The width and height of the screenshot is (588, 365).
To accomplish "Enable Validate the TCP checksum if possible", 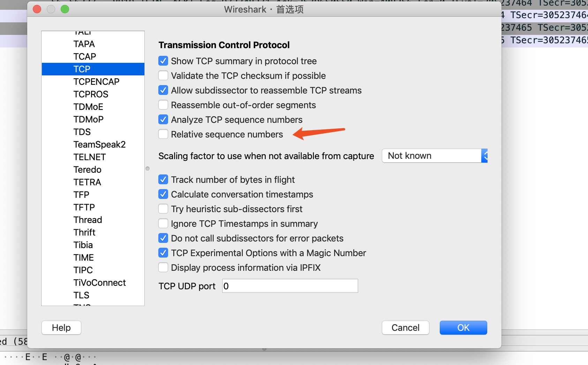I will tap(163, 75).
